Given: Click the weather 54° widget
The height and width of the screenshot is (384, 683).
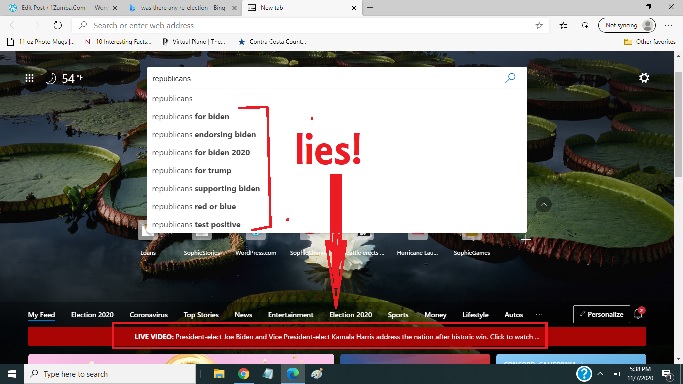Looking at the screenshot, I should 64,78.
